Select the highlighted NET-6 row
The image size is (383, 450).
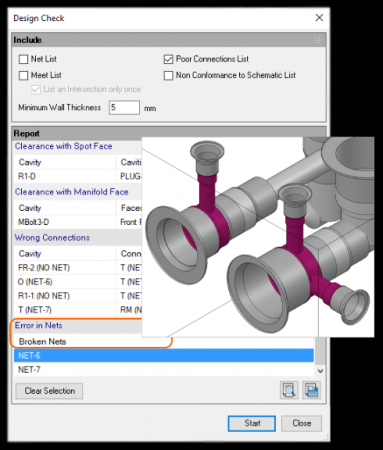tap(164, 356)
